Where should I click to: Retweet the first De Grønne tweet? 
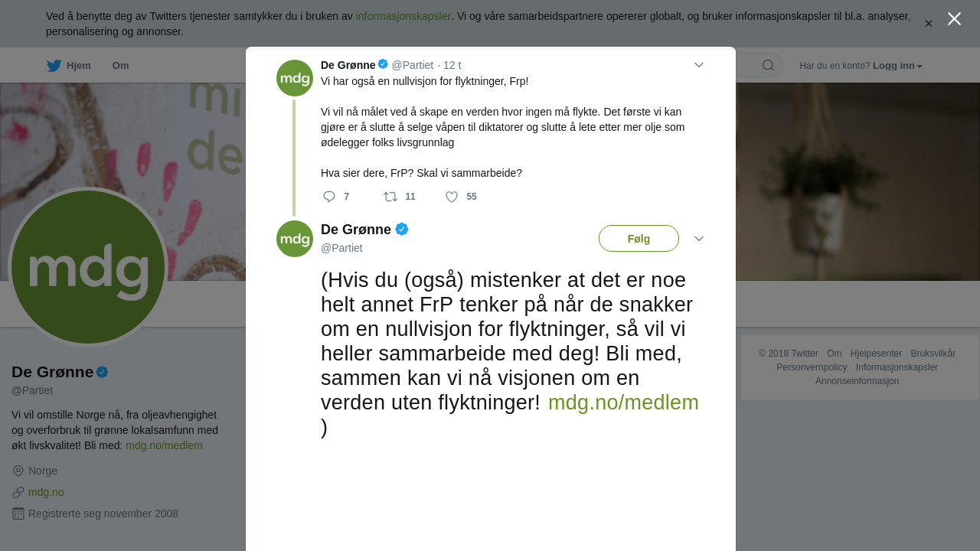390,197
